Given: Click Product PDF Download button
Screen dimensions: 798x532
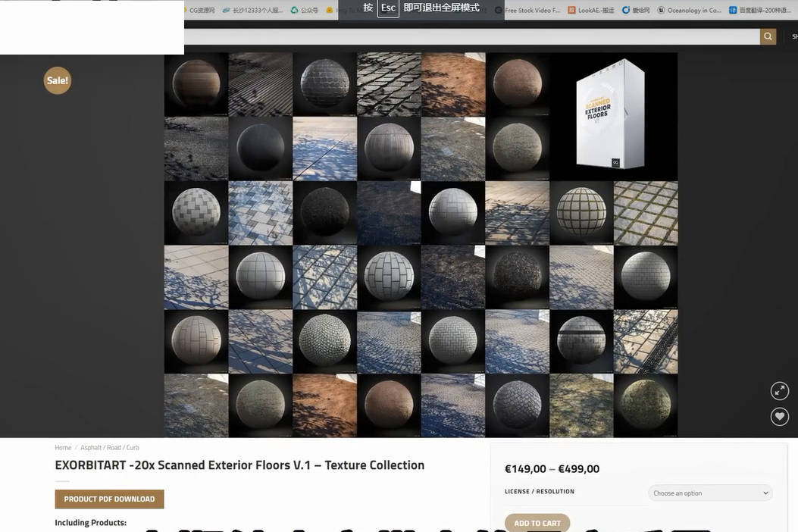Looking at the screenshot, I should pos(109,499).
